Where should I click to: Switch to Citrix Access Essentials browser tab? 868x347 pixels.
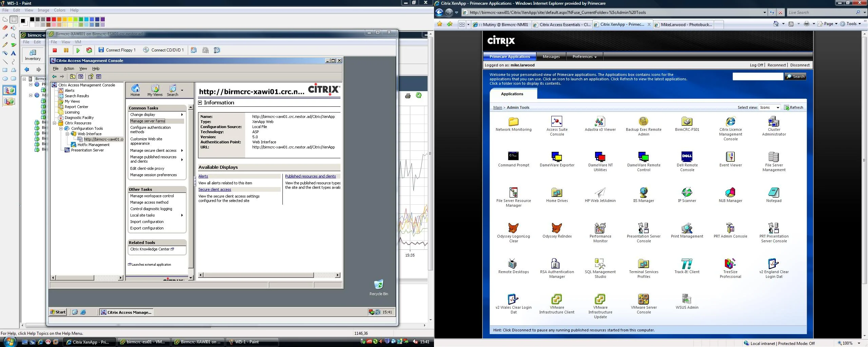[561, 24]
